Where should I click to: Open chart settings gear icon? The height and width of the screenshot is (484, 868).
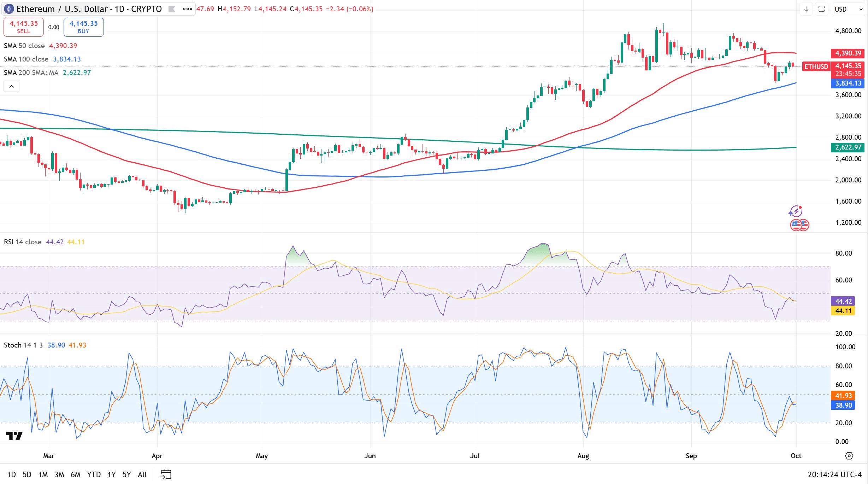tap(849, 456)
